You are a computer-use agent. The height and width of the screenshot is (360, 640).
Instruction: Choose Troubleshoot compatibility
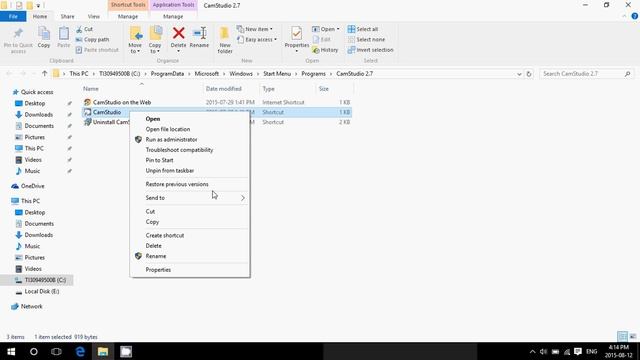coord(190,150)
